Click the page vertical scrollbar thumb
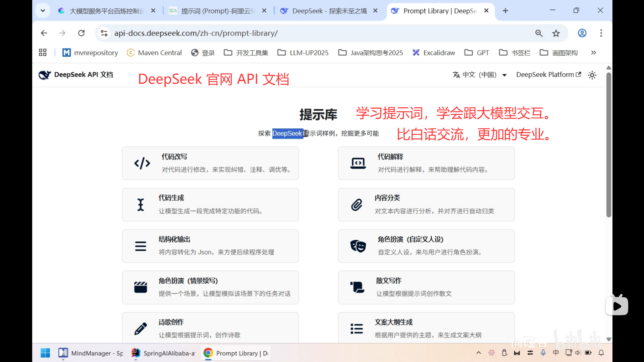Screen dimensions: 644x362 [x=609, y=145]
